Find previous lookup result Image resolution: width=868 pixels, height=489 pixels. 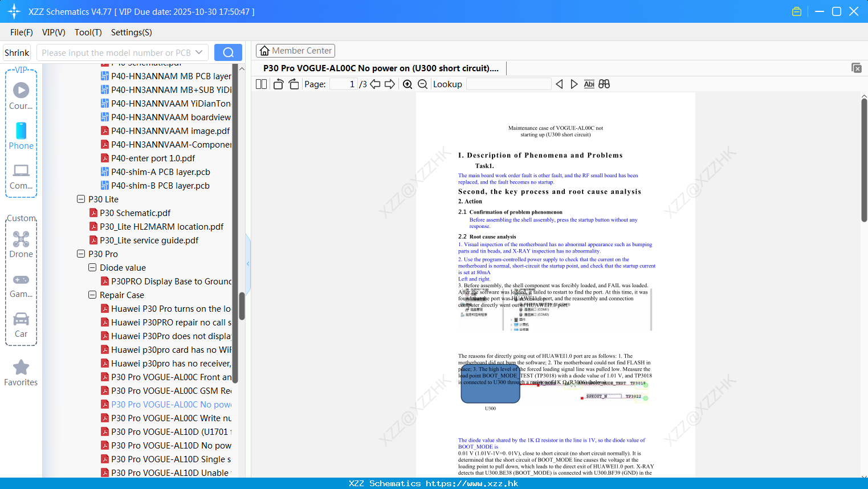(x=559, y=84)
